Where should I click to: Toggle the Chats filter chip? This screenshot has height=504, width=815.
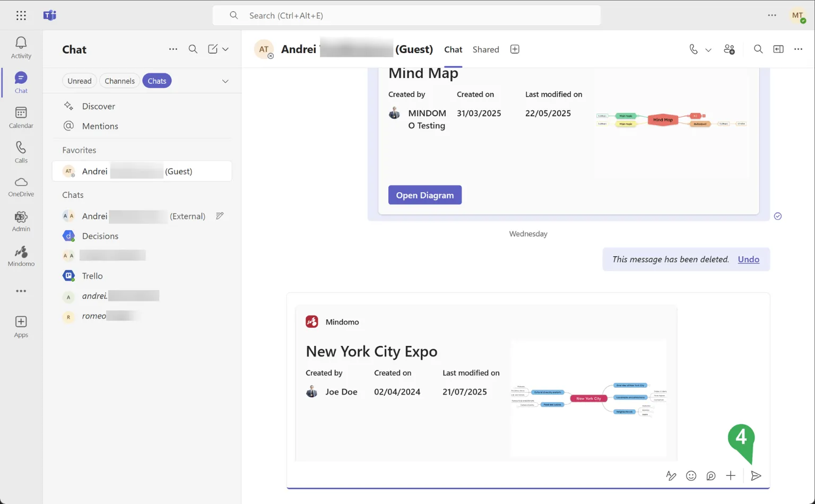[157, 81]
